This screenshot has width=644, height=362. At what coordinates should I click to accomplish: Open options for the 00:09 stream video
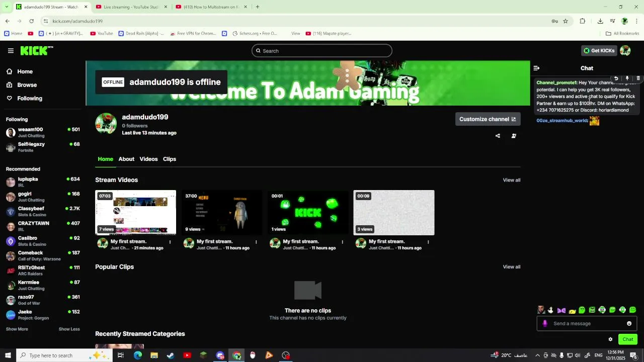[x=428, y=242]
